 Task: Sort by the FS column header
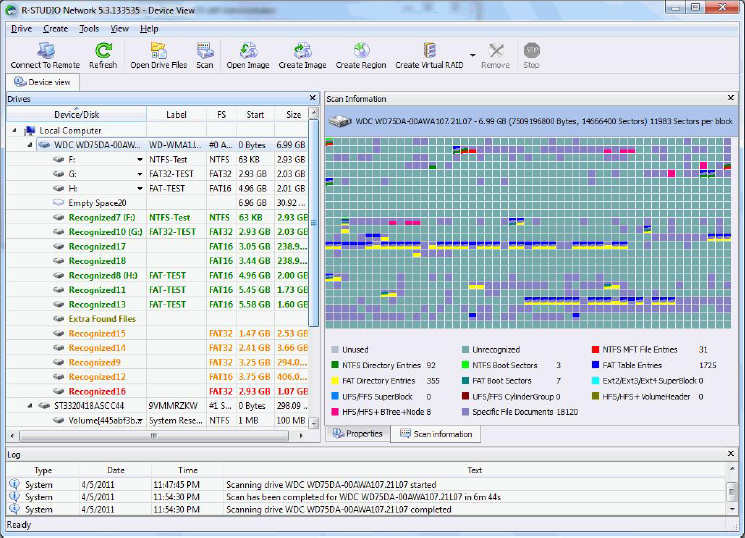[x=221, y=115]
